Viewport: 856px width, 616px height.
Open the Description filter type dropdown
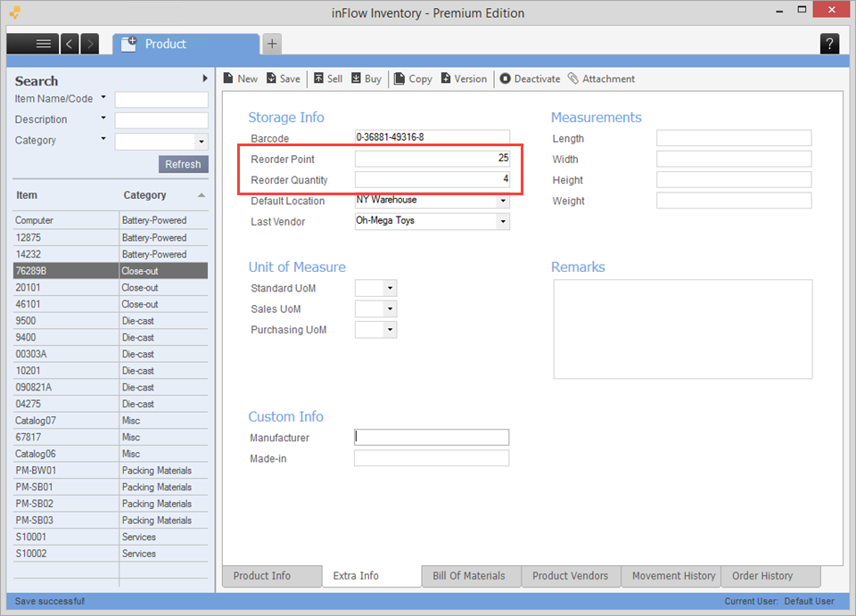(103, 118)
